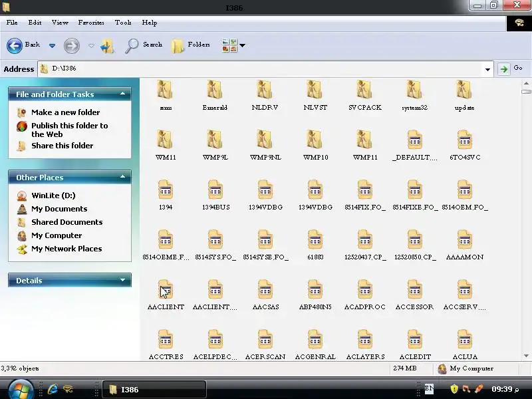
Task: Collapse File and Folder Tasks panel
Action: [x=122, y=94]
